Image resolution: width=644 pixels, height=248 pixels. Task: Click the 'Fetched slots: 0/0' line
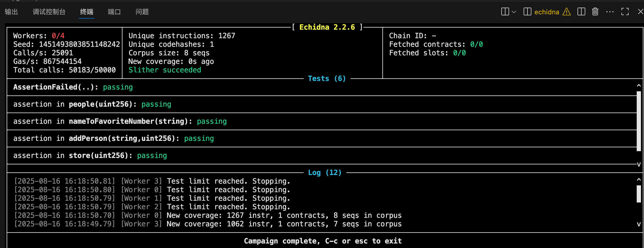pos(427,53)
